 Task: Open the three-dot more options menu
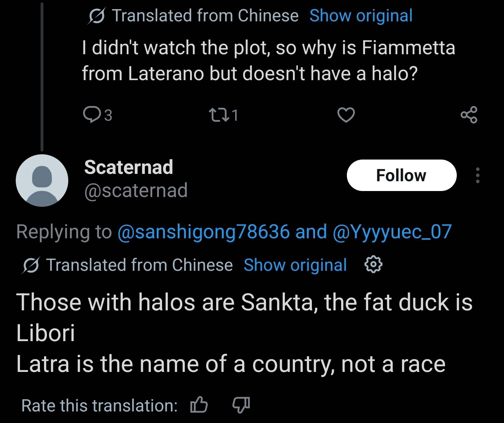[x=477, y=175]
